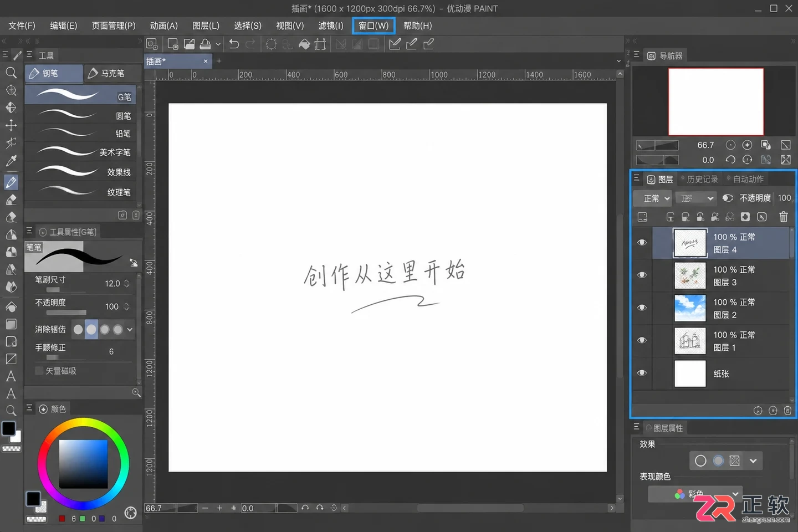The height and width of the screenshot is (532, 798).
Task: Open the tab list arrow above the canvas
Action: click(618, 61)
